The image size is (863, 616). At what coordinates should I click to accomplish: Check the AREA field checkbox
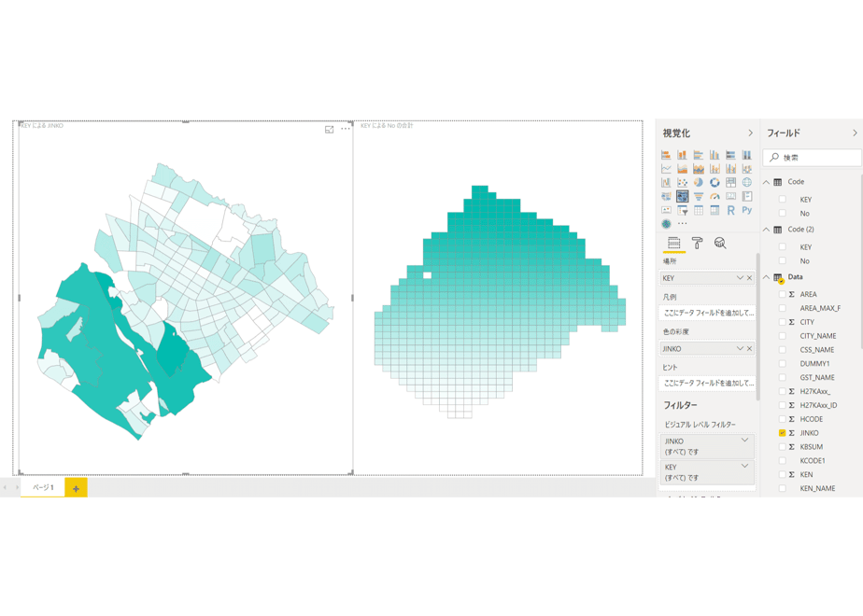782,294
